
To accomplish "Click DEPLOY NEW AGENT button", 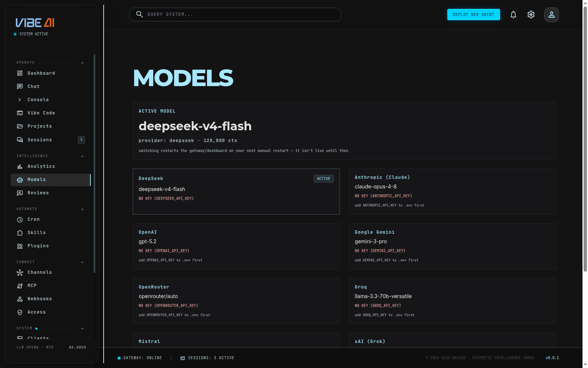I will pyautogui.click(x=473, y=14).
